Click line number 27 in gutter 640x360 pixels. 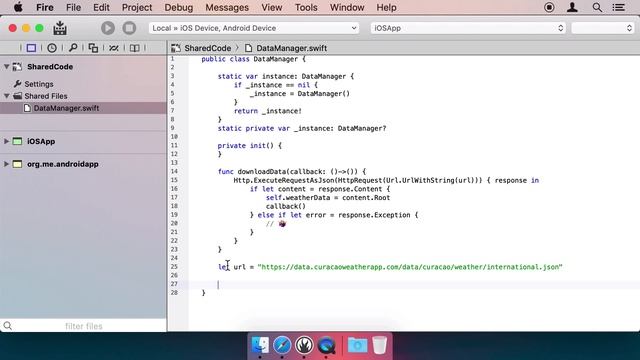click(x=174, y=284)
